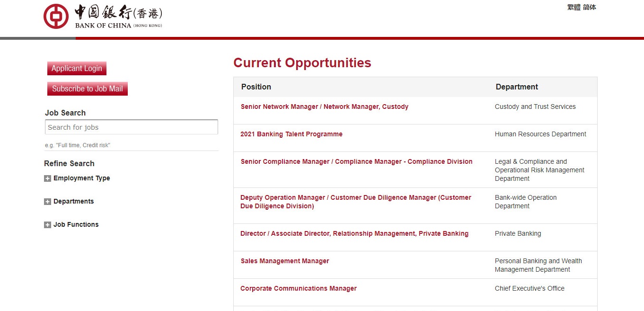Expand the Departments filter section
Image resolution: width=644 pixels, height=311 pixels.
(x=73, y=201)
